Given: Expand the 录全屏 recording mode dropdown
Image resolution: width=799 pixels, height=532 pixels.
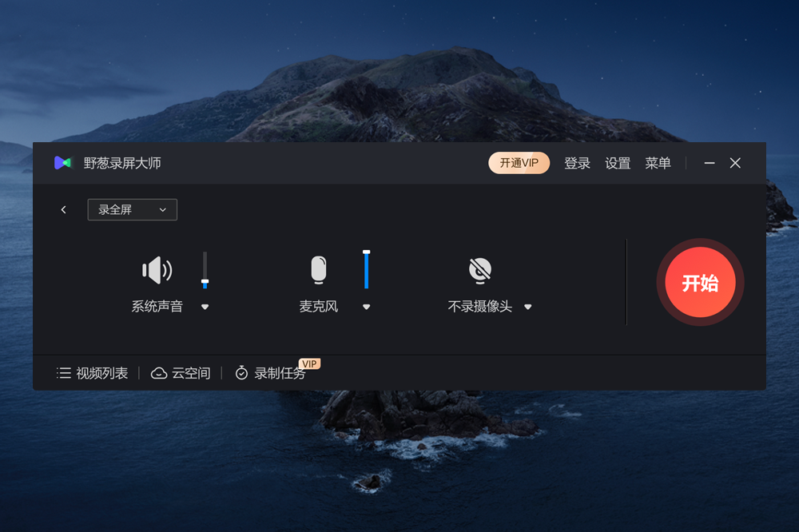Looking at the screenshot, I should coord(133,210).
